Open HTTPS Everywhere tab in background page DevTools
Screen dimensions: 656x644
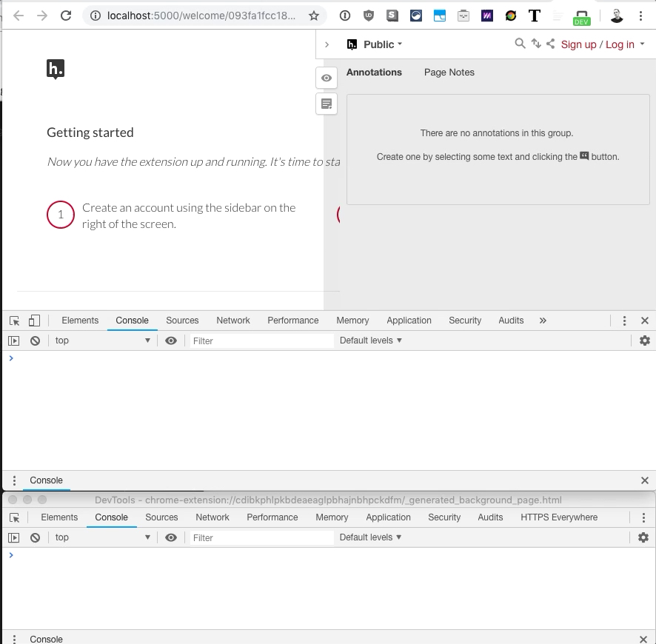tap(559, 517)
